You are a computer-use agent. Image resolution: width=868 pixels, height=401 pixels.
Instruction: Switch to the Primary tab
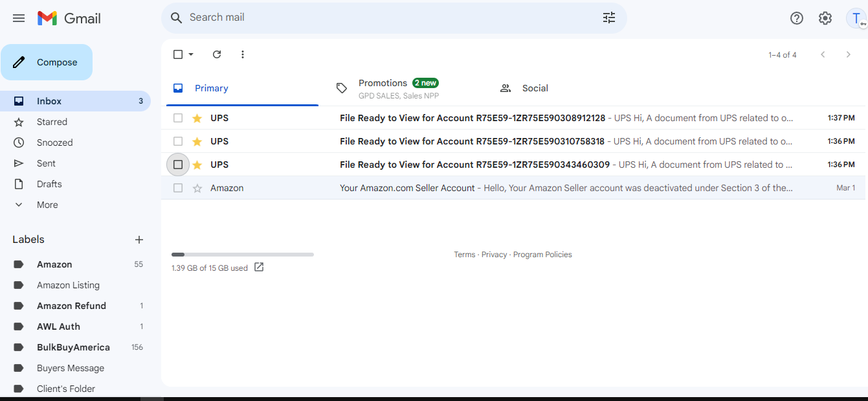coord(242,88)
